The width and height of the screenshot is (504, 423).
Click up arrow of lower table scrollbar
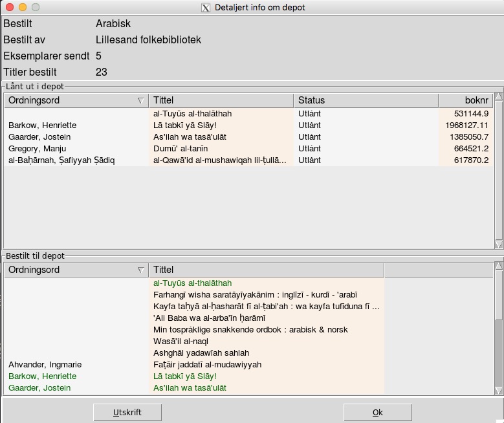tap(498, 266)
